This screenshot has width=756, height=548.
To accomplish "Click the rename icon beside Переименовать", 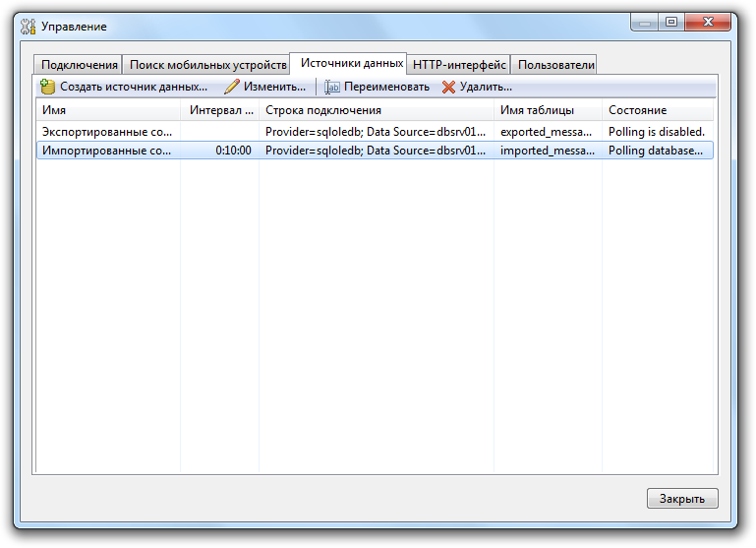I will [x=332, y=87].
